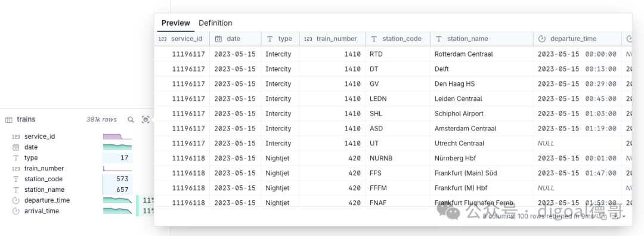Click the SHL station code cell

click(398, 113)
